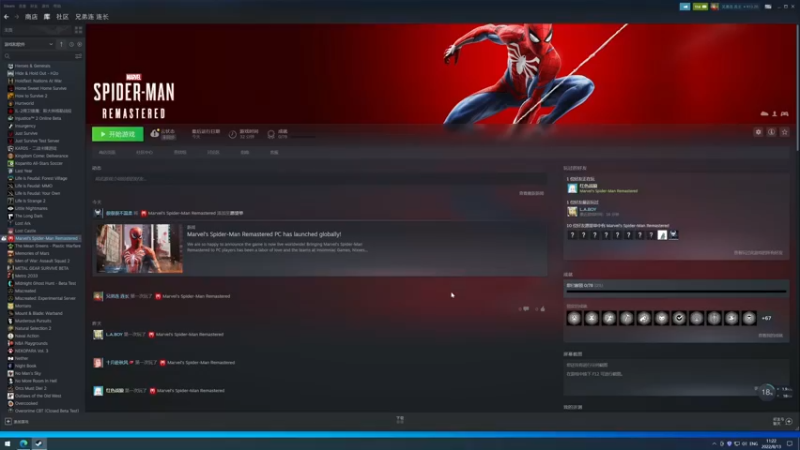Click the add game plus icon
Screen dimensions: 800x450
[x=8, y=421]
